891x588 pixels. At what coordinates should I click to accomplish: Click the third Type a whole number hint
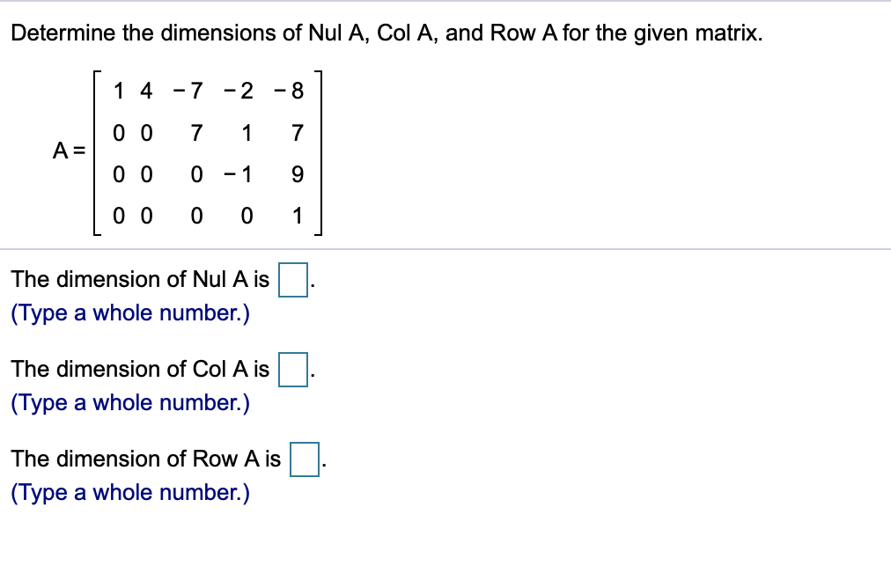pyautogui.click(x=128, y=492)
